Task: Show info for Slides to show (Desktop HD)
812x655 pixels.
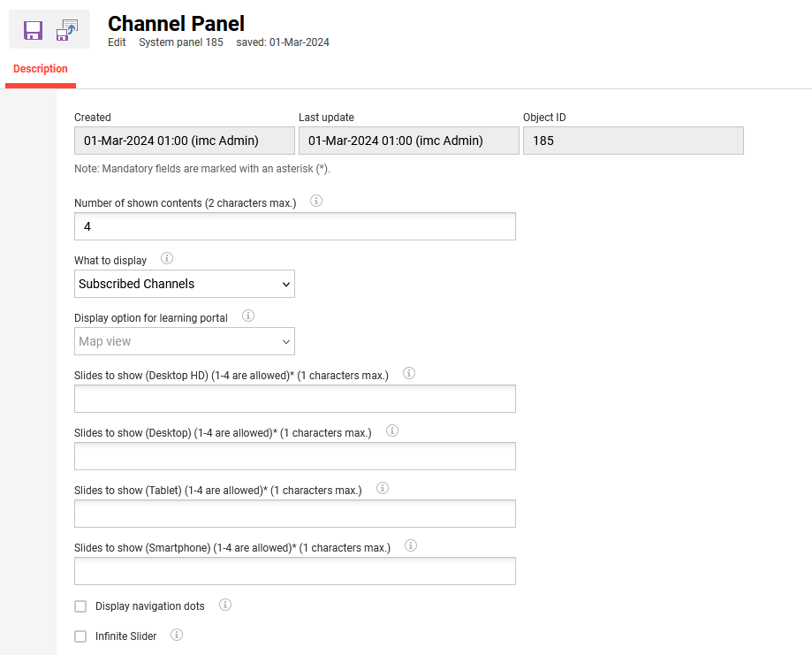Action: coord(409,374)
